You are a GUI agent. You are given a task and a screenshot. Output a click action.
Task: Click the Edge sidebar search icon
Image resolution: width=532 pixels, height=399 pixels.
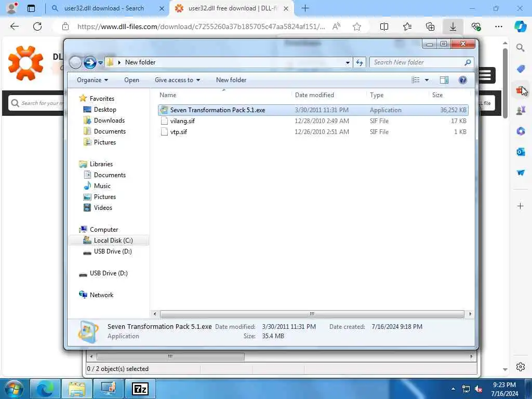521,47
